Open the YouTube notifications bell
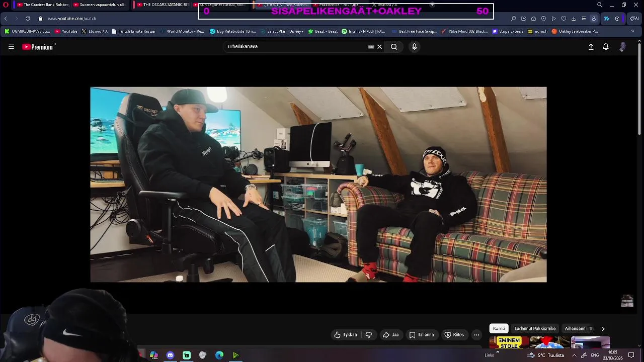The image size is (644, 362). pos(606,47)
